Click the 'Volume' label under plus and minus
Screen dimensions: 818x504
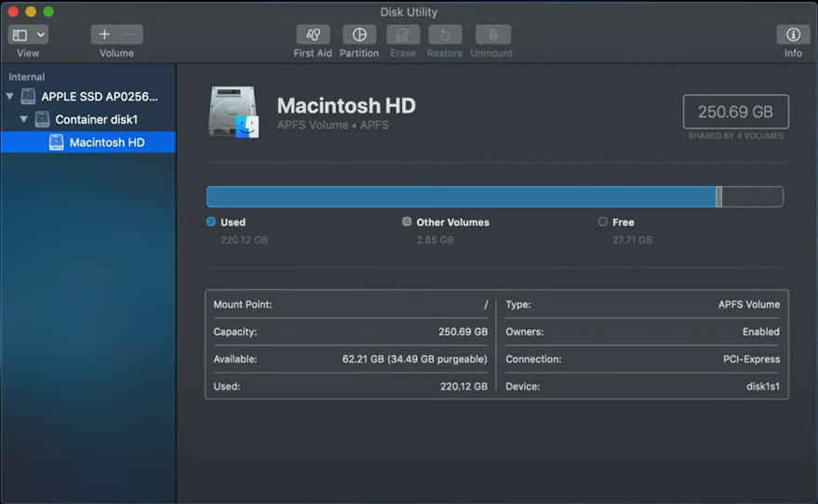[x=117, y=53]
